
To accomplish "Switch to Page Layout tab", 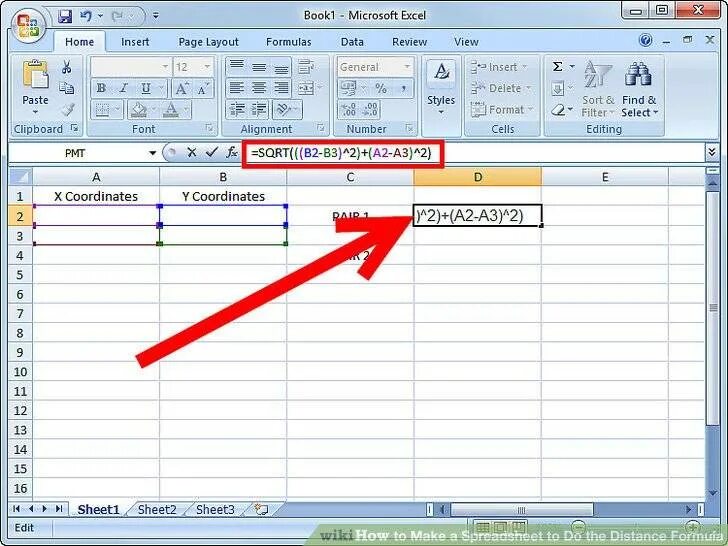I will click(x=208, y=42).
